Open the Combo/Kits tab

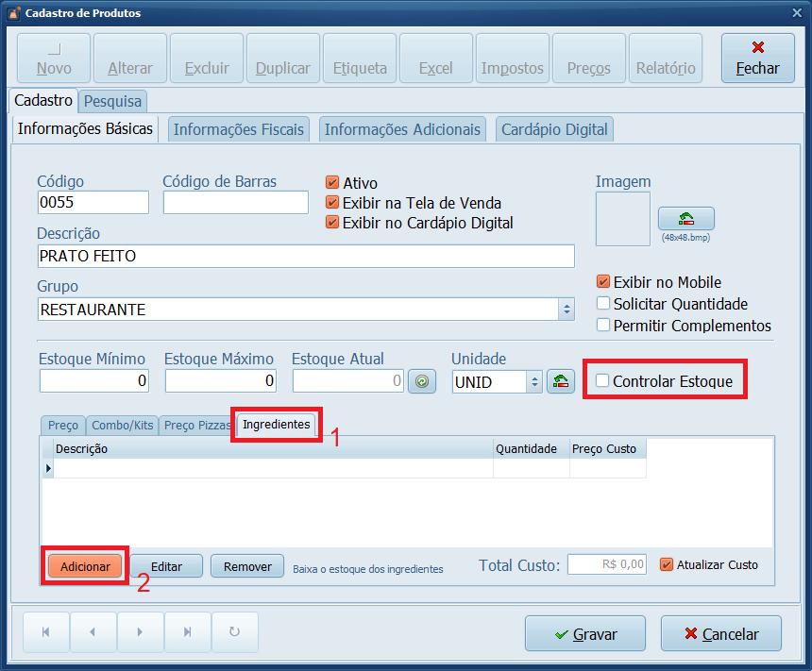tap(122, 426)
